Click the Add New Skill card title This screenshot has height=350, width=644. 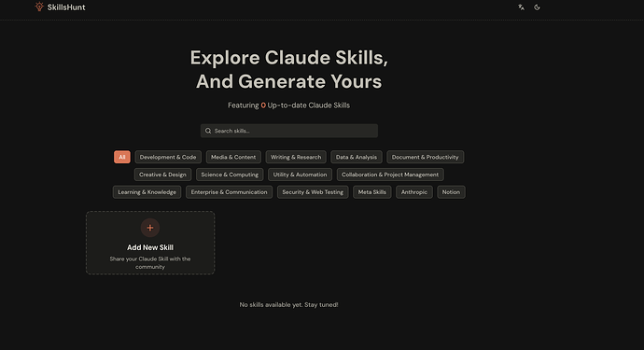click(x=150, y=247)
